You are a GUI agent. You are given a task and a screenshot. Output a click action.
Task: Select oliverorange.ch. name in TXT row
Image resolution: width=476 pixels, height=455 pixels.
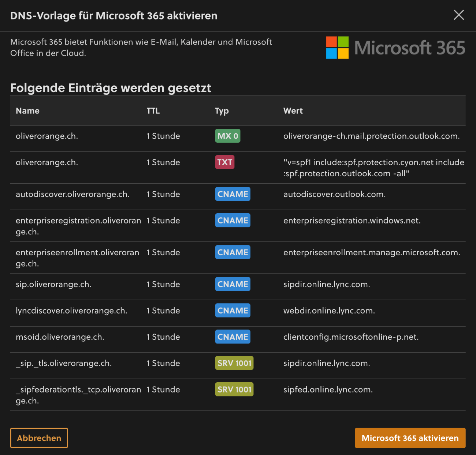pyautogui.click(x=47, y=162)
